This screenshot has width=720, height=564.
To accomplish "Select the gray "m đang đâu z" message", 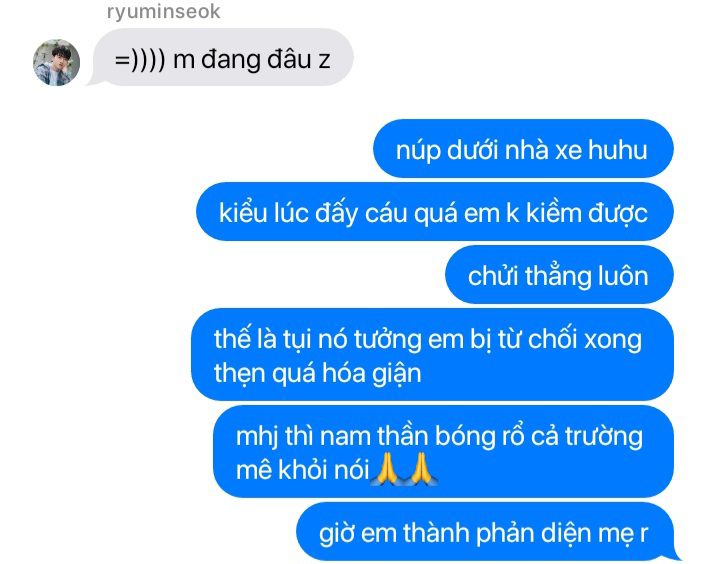I will pos(223,57).
